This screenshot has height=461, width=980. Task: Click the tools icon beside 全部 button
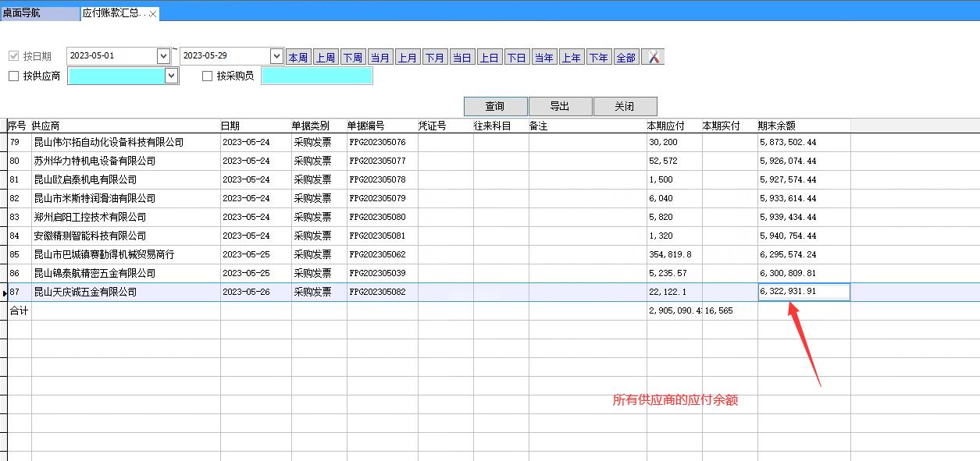[x=653, y=57]
